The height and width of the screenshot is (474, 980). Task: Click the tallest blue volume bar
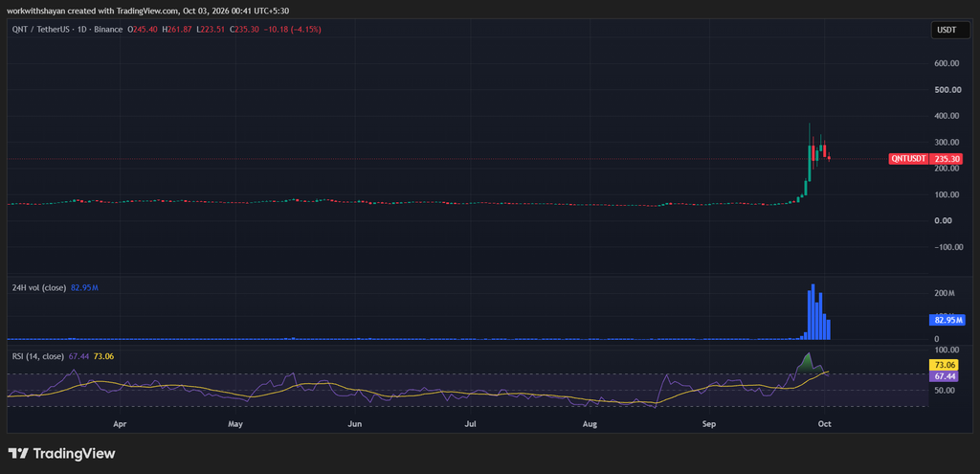coord(813,312)
